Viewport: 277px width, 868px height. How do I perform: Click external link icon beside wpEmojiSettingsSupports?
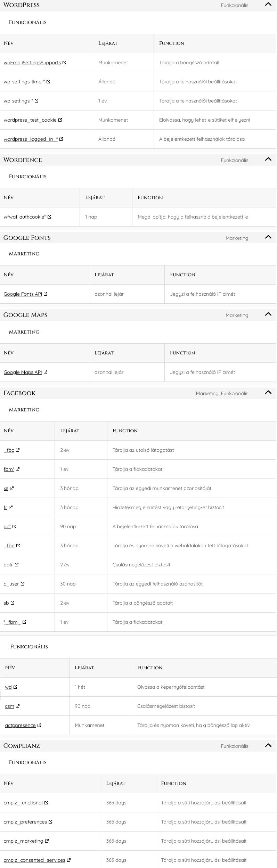point(64,63)
